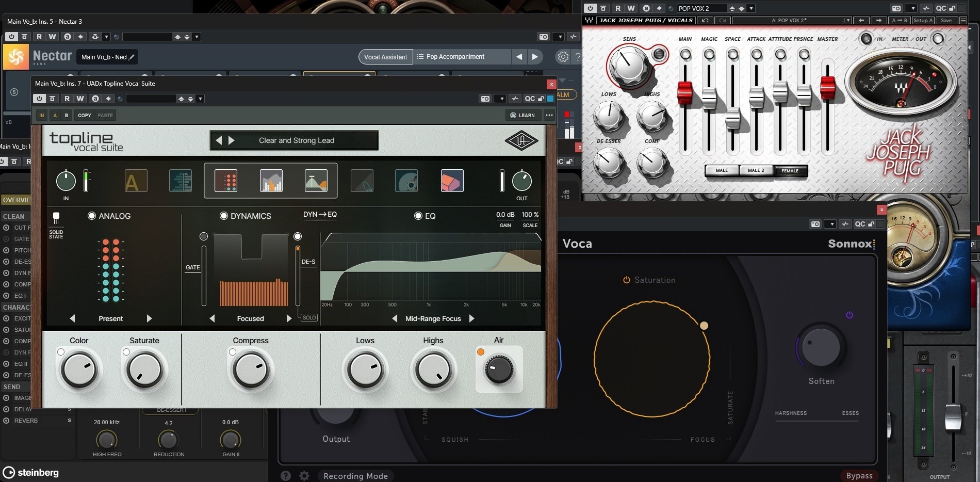Click the iZotope Nectar swirl logo
The image size is (980, 482).
[16, 57]
